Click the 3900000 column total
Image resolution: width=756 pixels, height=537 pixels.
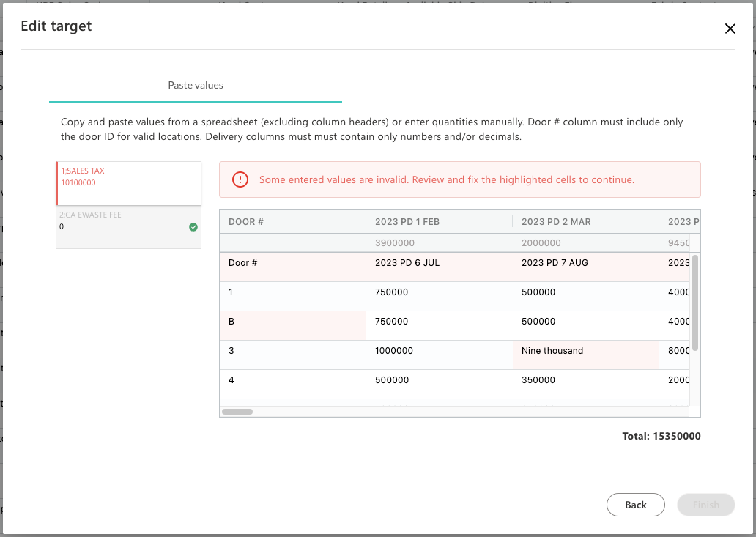394,243
